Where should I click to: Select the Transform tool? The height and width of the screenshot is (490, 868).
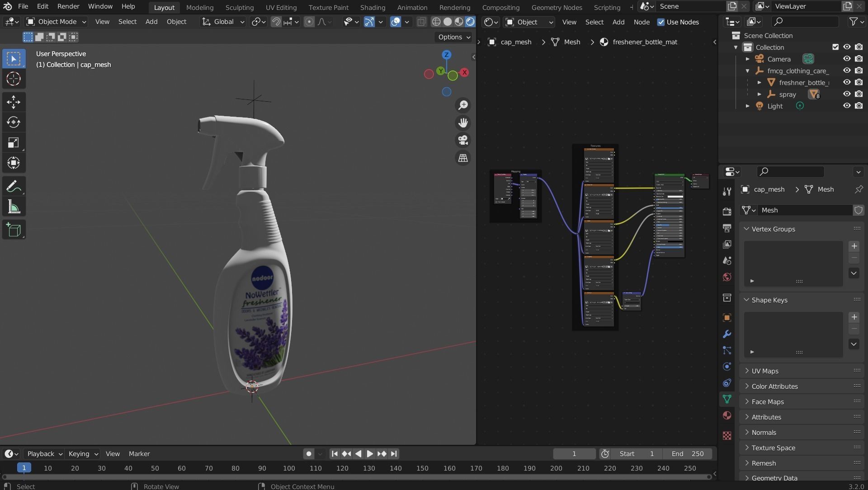(14, 163)
